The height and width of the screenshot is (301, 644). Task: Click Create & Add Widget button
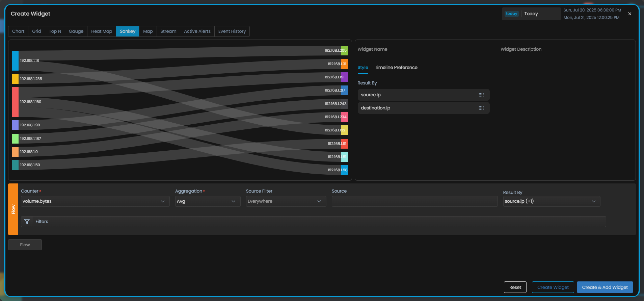605,287
